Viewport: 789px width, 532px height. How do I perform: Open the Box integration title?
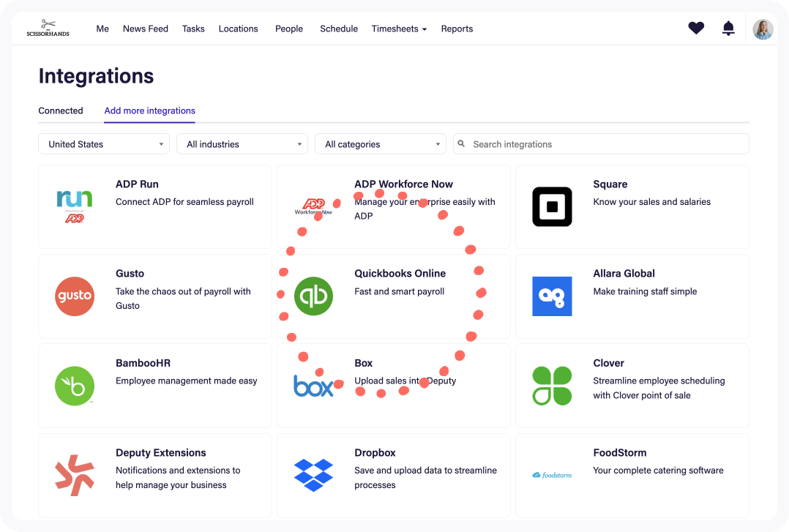(x=363, y=363)
